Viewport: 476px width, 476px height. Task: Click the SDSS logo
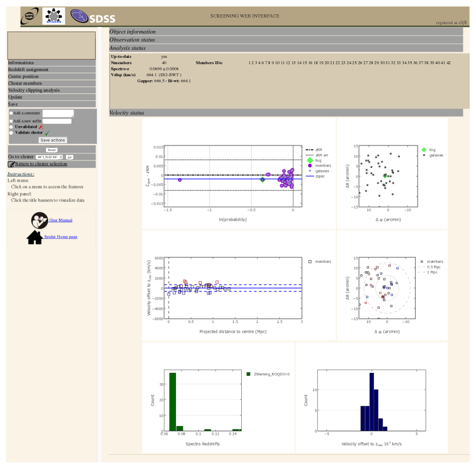tap(93, 17)
